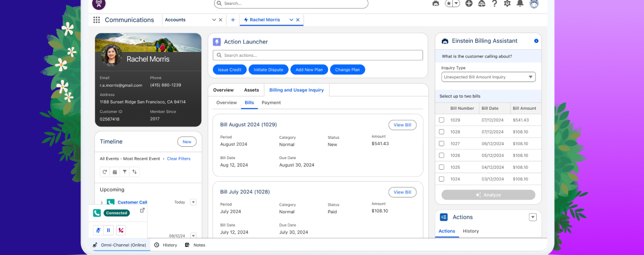Tick the checkbox for bill 1024
Viewport: 644px width, 255px height.
pyautogui.click(x=442, y=179)
